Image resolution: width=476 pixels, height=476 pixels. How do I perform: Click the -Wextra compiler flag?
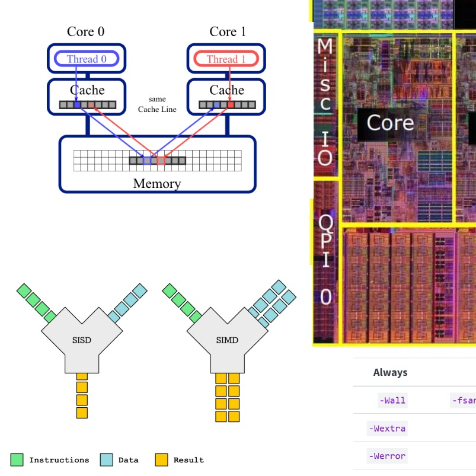387,428
